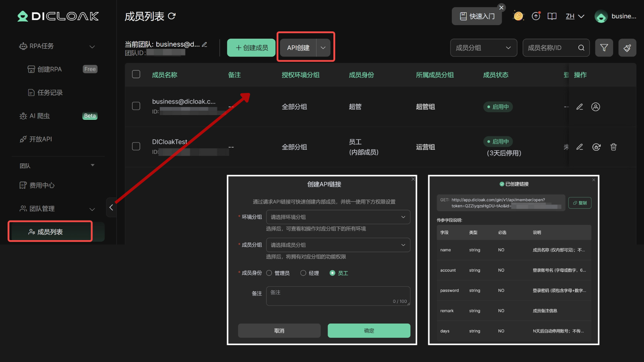
Task: Click the days field row
Action: click(514, 331)
